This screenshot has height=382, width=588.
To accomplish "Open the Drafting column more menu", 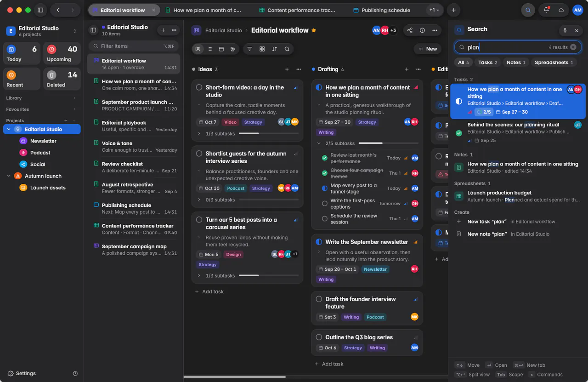I will point(418,69).
